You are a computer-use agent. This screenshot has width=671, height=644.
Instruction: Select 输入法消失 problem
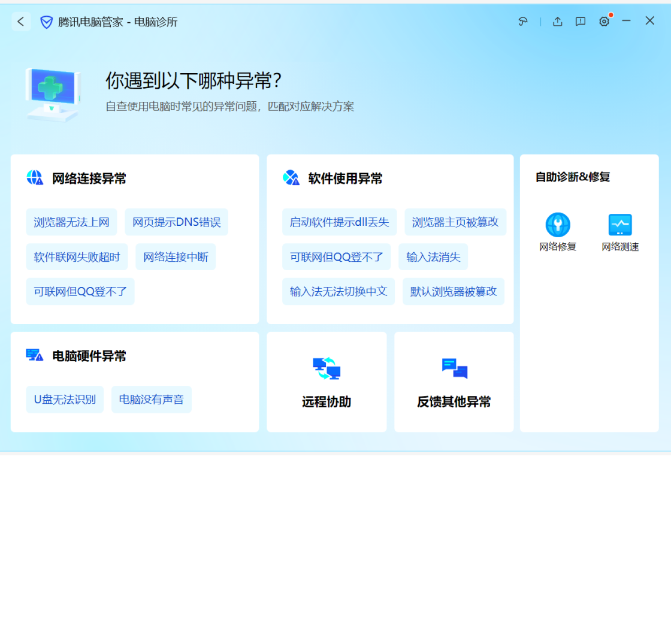433,257
